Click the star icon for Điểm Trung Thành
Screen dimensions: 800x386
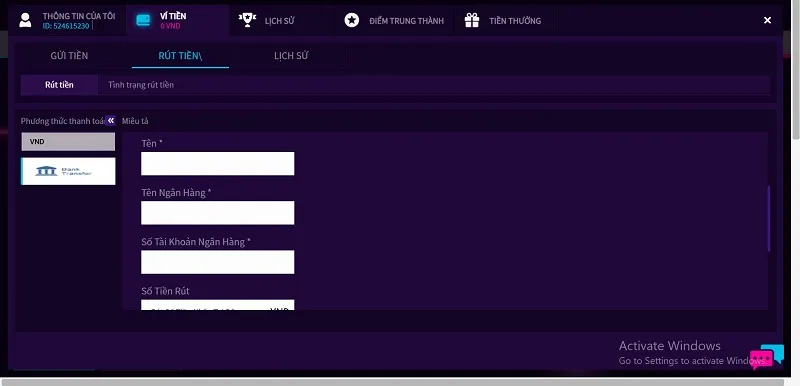pos(352,20)
